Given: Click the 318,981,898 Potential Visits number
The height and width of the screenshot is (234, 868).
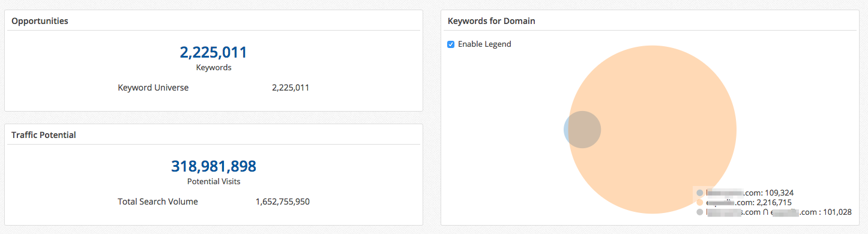Looking at the screenshot, I should click(x=214, y=166).
